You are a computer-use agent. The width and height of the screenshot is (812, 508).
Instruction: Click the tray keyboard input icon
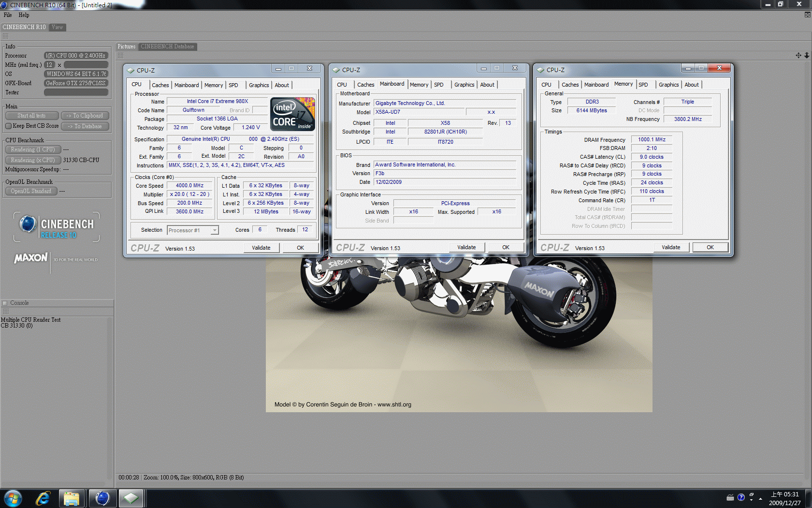click(730, 497)
